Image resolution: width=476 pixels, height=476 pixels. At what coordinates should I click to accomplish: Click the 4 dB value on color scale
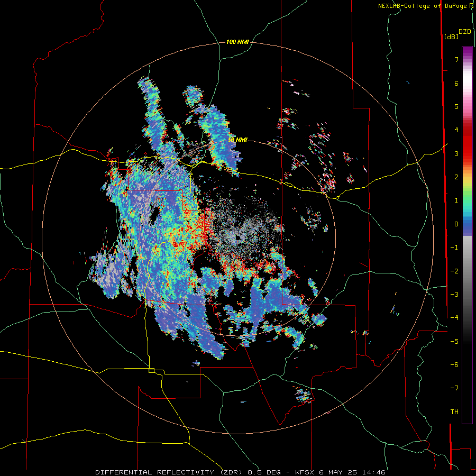click(x=456, y=130)
